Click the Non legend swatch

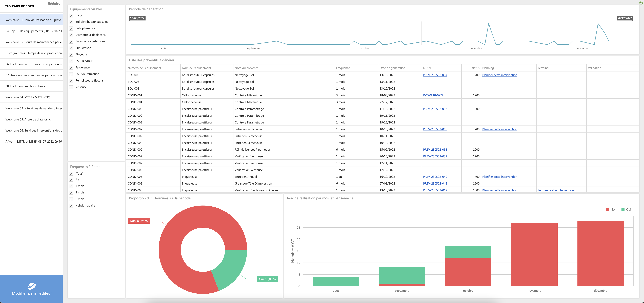(607, 209)
